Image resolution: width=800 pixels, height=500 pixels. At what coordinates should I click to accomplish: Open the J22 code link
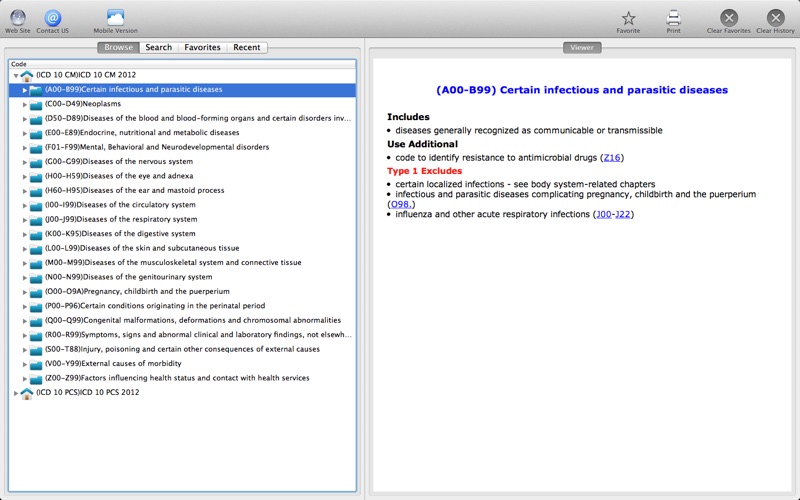622,214
